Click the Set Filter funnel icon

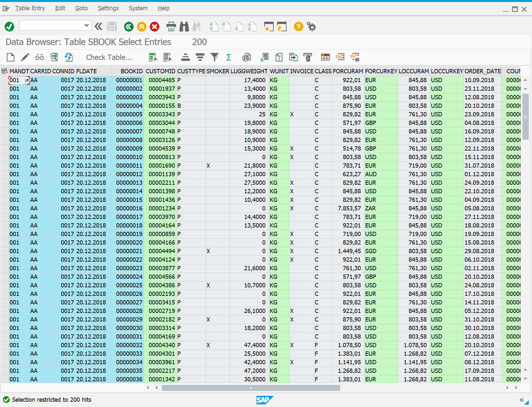(215, 57)
